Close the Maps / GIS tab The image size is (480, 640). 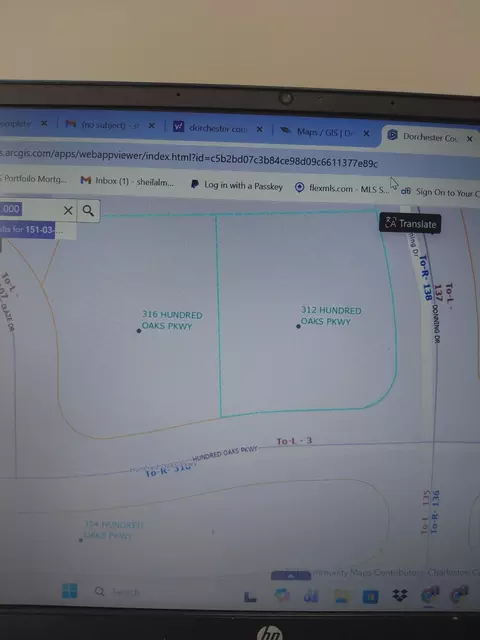[x=367, y=133]
